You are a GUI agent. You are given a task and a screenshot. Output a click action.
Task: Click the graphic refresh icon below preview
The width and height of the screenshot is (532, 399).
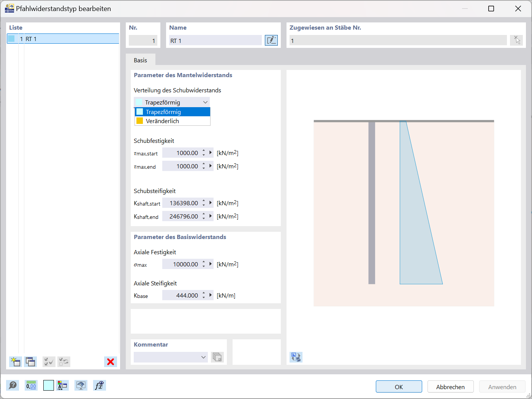click(296, 357)
